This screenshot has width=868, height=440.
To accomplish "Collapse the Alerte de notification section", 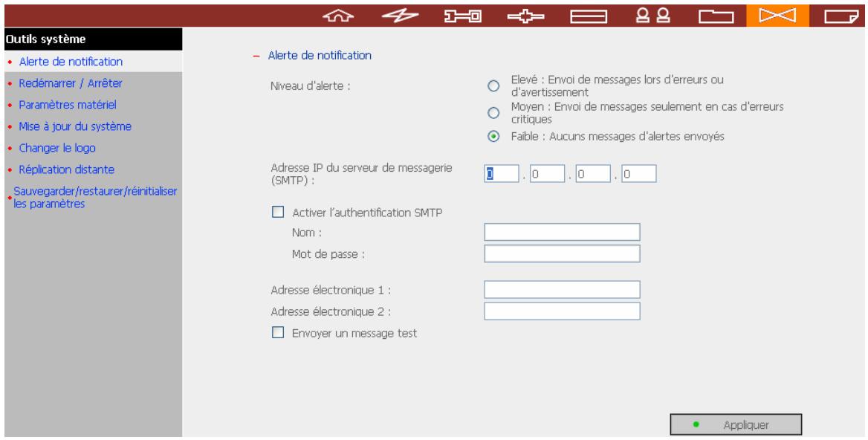I will [x=256, y=56].
